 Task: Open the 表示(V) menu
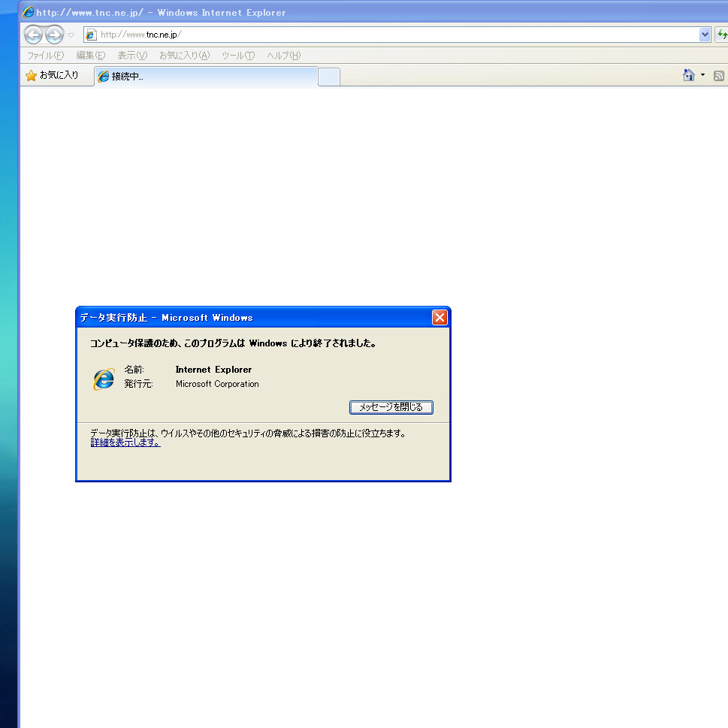pos(132,56)
